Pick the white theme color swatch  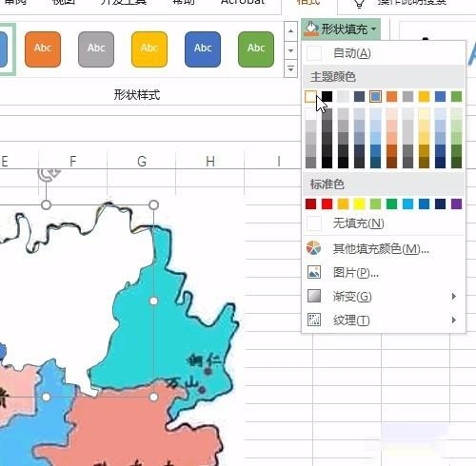[x=310, y=96]
